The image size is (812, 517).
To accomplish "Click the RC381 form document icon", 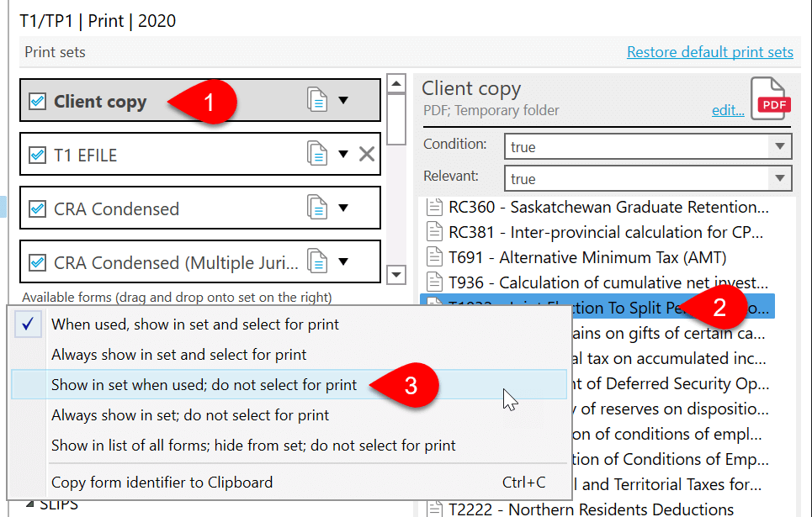I will (434, 232).
